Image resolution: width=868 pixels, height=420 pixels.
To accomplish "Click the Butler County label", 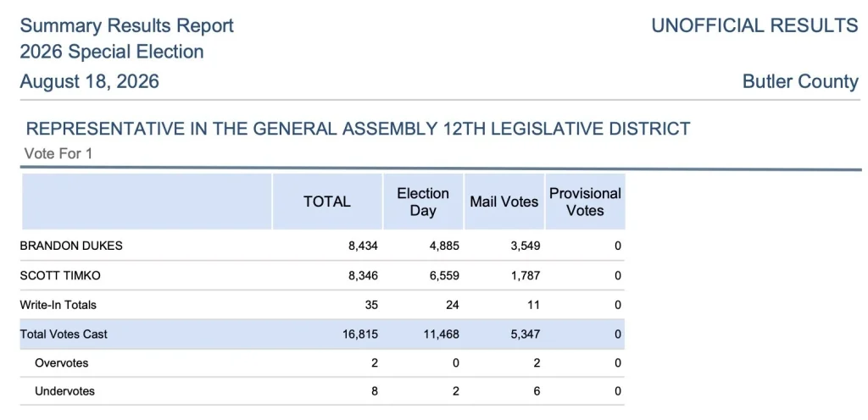I will [x=800, y=82].
